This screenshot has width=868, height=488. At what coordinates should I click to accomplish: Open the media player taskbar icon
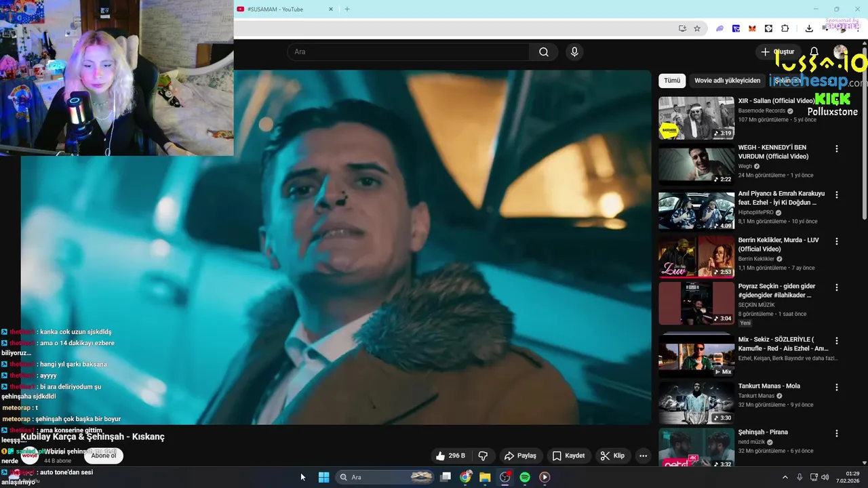pos(544,477)
